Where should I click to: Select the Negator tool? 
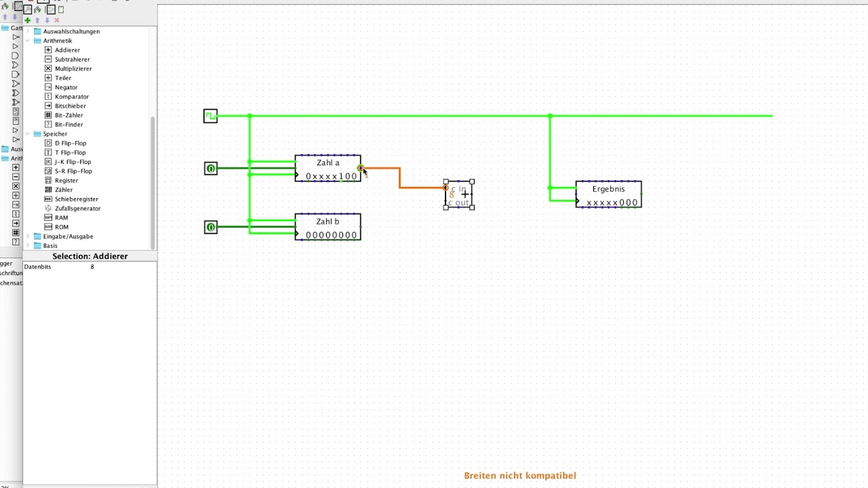coord(61,87)
